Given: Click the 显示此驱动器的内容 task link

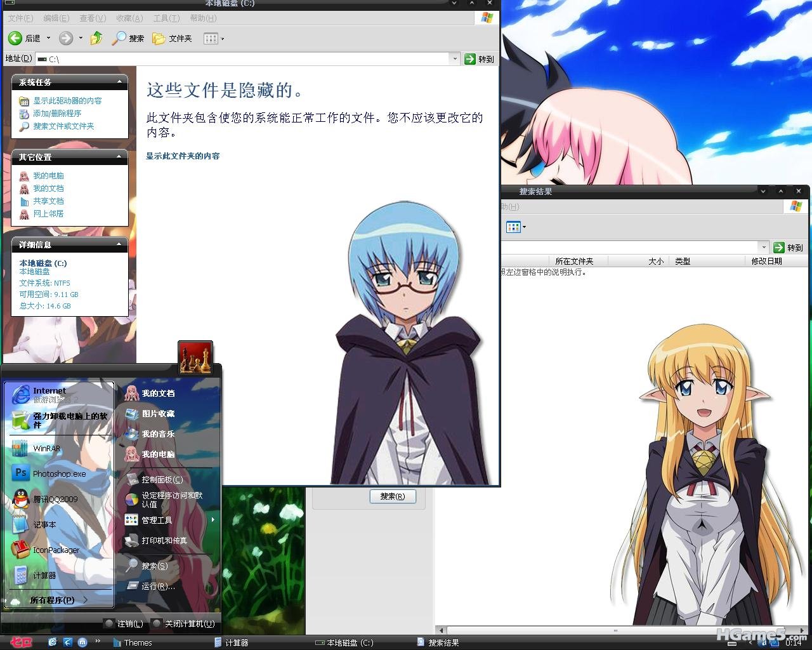Looking at the screenshot, I should coord(67,101).
